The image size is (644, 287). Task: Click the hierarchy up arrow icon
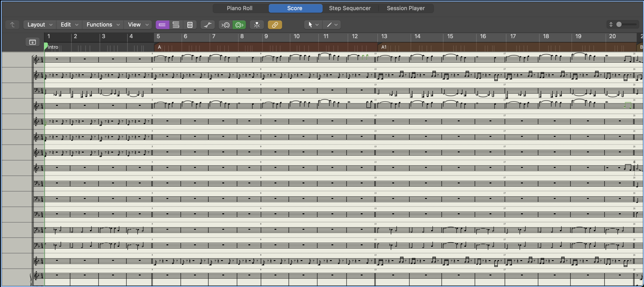(13, 25)
